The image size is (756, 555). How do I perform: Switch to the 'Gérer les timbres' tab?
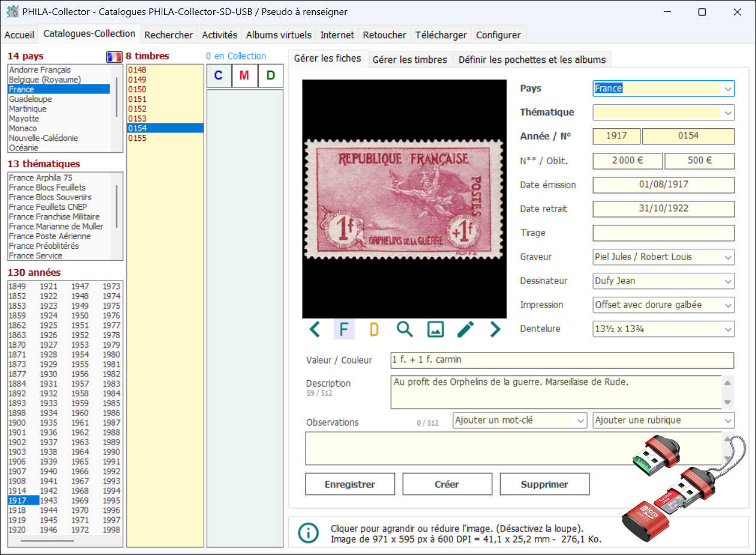click(x=410, y=59)
